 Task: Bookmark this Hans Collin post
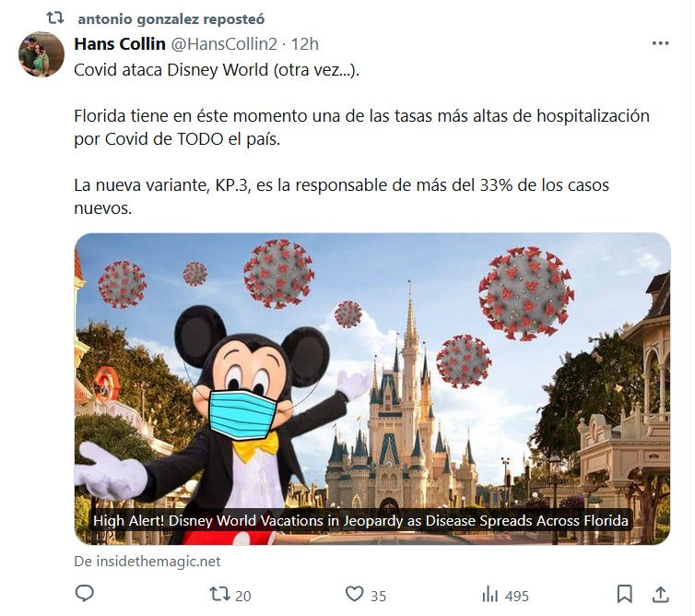(625, 594)
